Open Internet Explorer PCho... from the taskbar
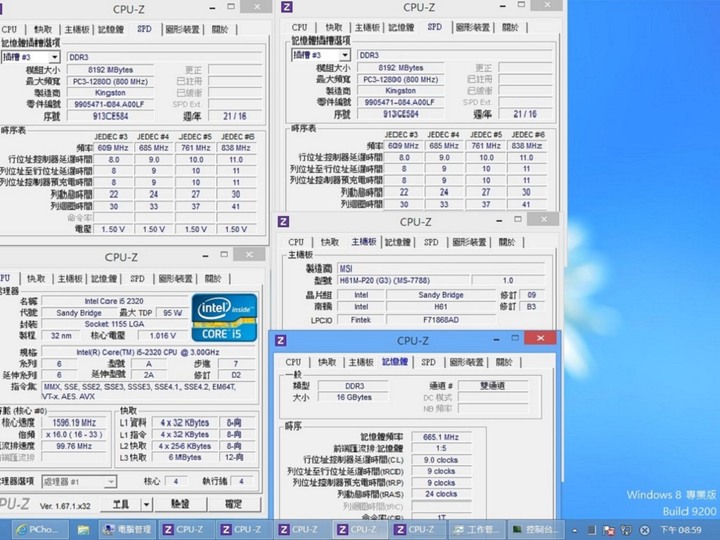Screen dimensions: 720x540 click(x=39, y=529)
